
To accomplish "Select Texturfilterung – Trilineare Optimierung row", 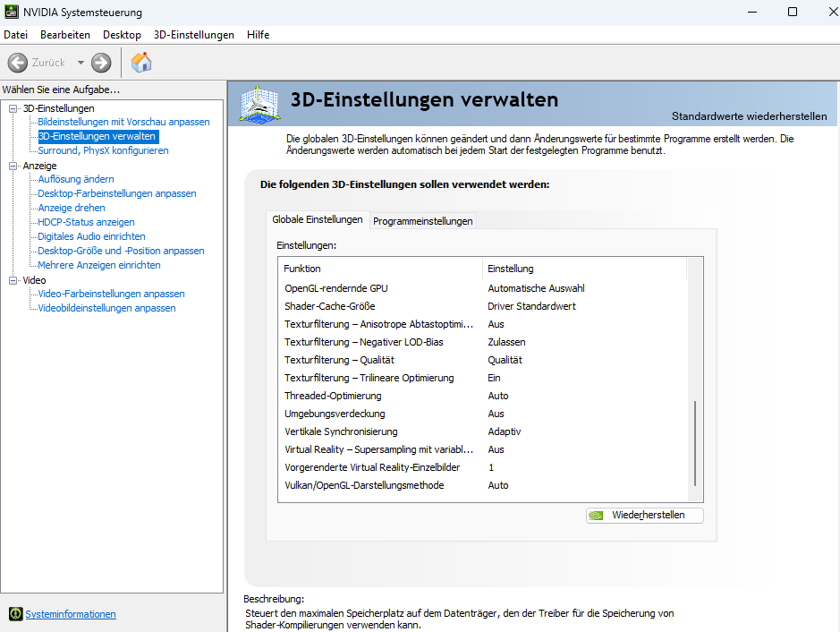I will point(482,378).
